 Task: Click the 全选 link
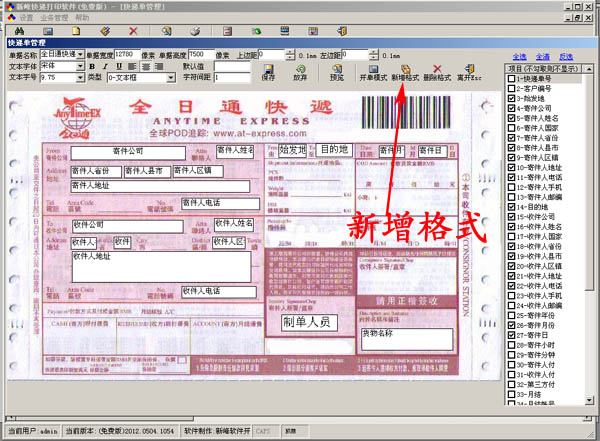pyautogui.click(x=519, y=57)
